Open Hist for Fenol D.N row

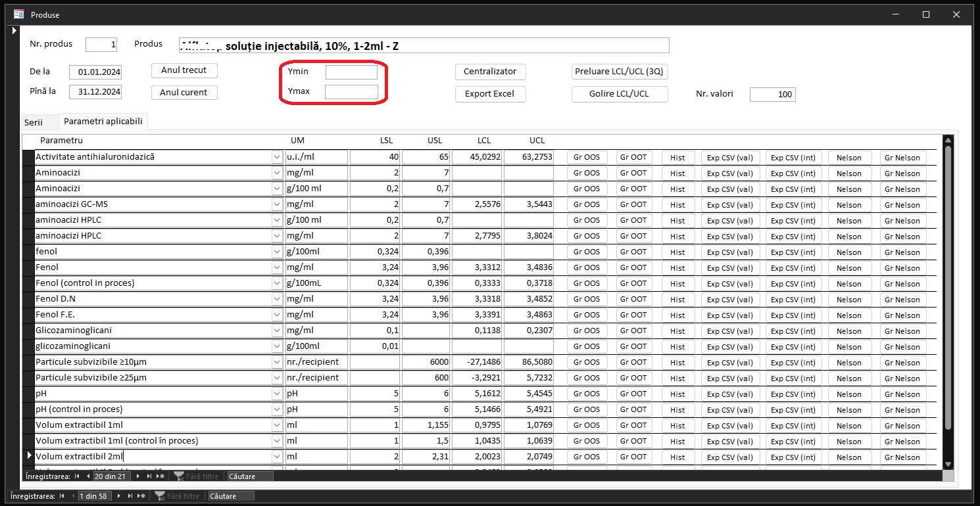point(678,299)
